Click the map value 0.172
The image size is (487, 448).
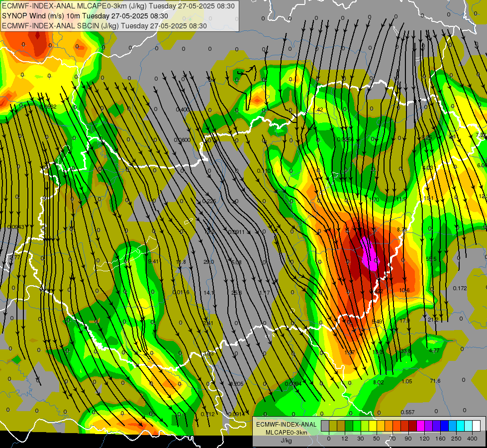[x=460, y=288]
